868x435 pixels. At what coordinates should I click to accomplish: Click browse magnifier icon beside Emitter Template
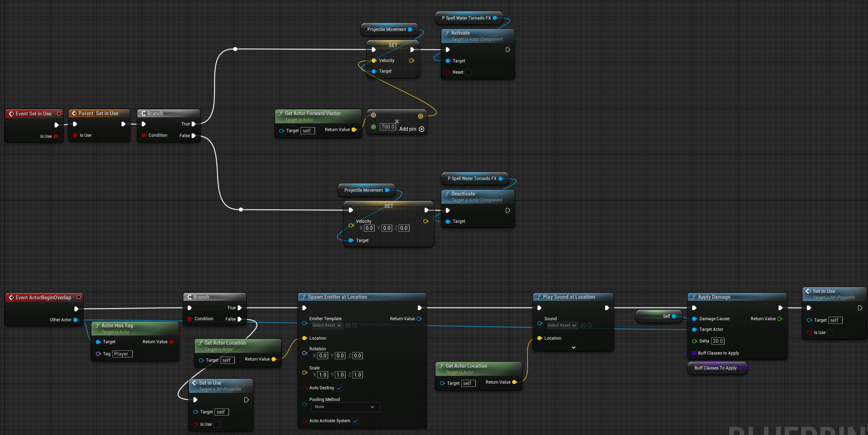click(355, 326)
